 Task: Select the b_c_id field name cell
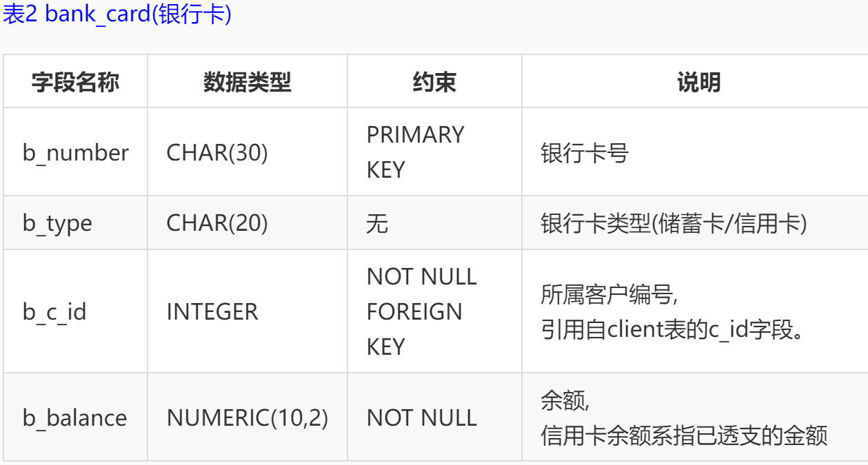[x=54, y=311]
